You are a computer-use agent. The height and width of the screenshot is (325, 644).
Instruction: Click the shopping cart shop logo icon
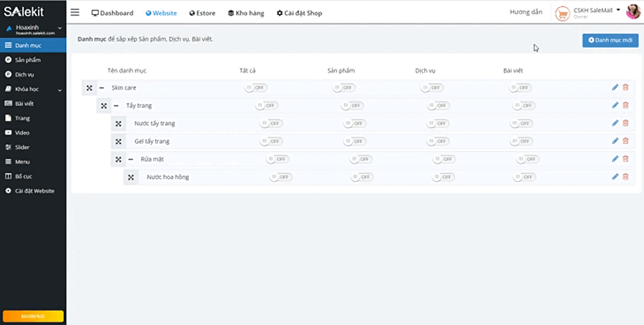click(x=562, y=14)
